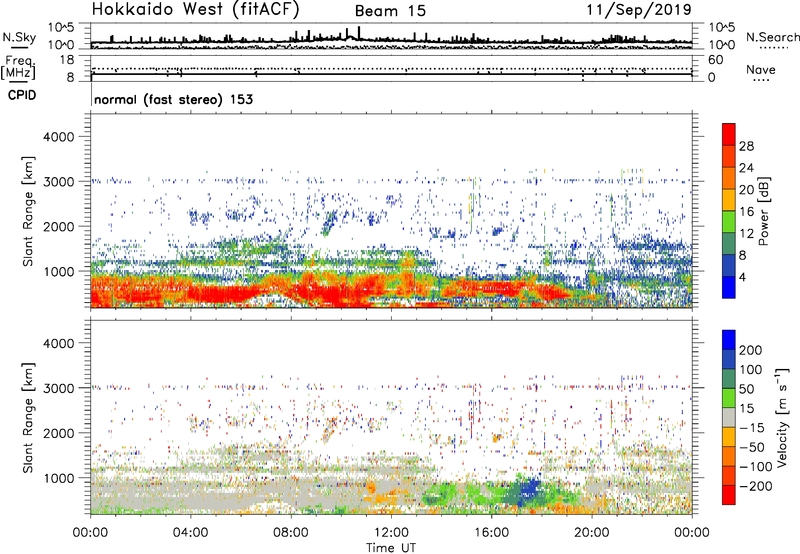This screenshot has height=554, width=800.
Task: Click the '4000' tick of the power panel
Action: pyautogui.click(x=58, y=137)
